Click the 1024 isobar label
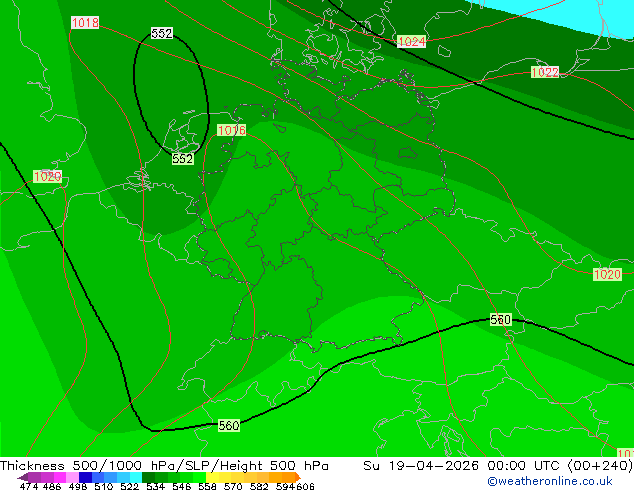The image size is (634, 490). [412, 41]
